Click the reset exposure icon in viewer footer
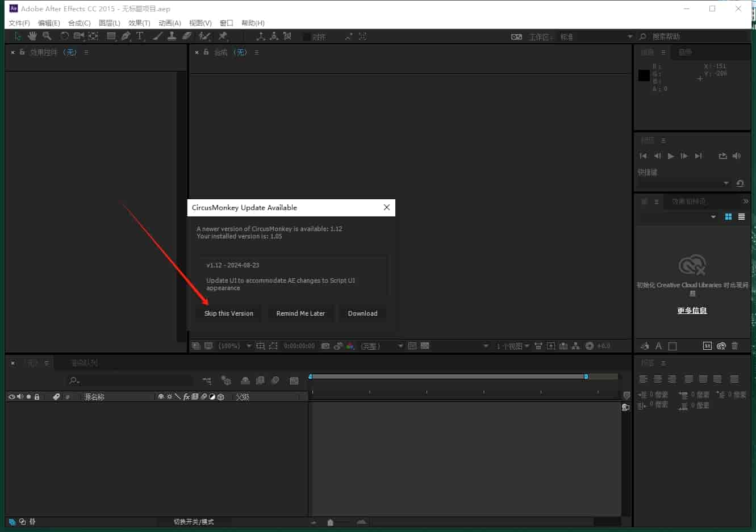The image size is (756, 532). pyautogui.click(x=590, y=346)
